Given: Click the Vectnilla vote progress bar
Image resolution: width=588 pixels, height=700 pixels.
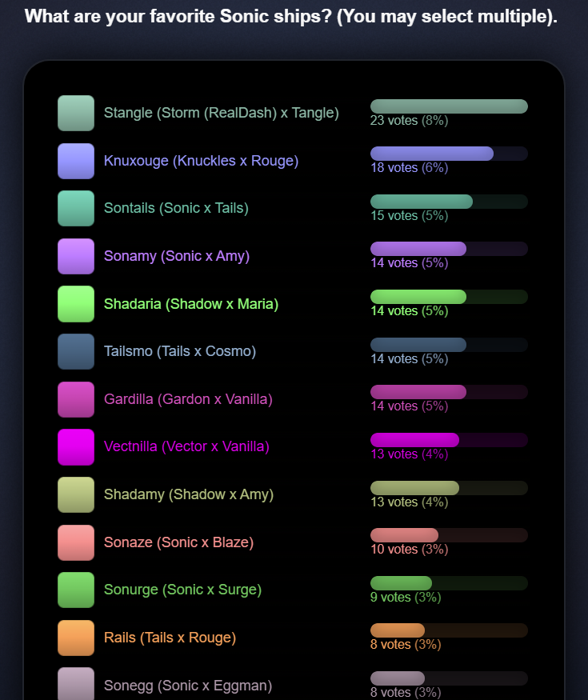Looking at the screenshot, I should 449,440.
